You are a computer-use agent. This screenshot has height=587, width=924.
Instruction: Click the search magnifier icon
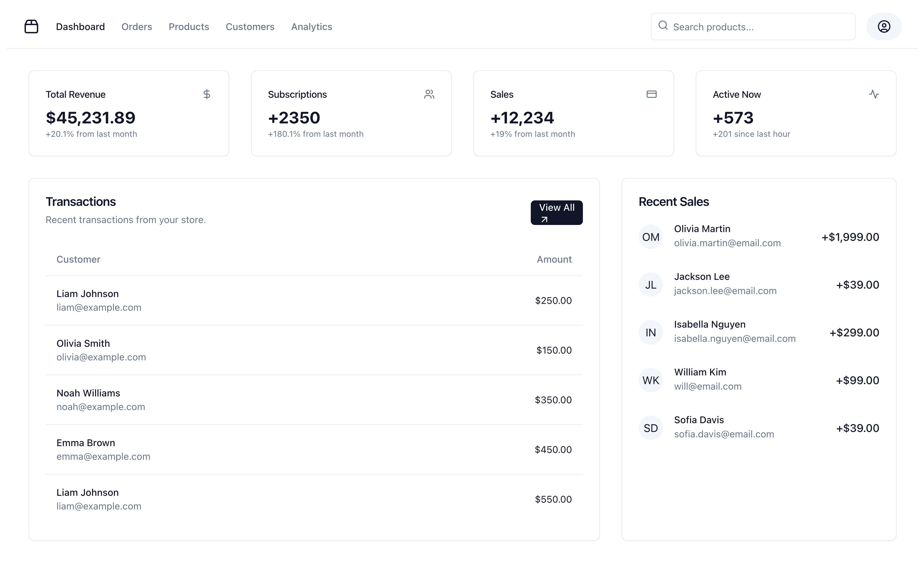tap(663, 25)
